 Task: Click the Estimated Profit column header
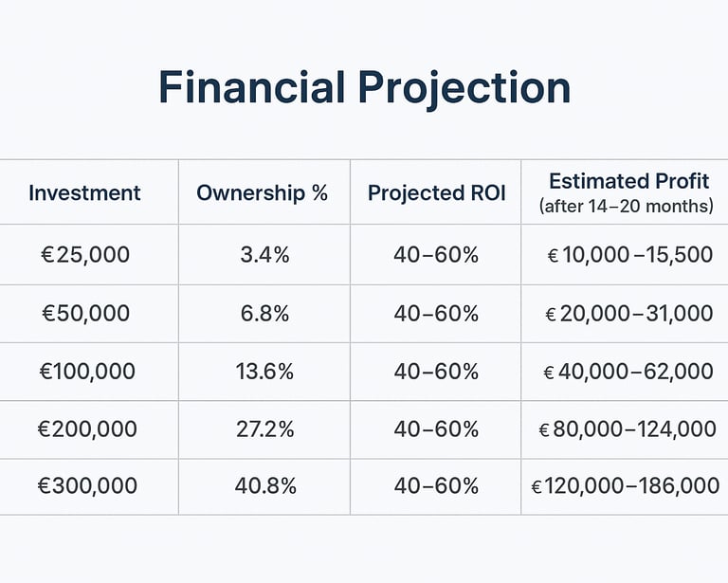tap(626, 192)
